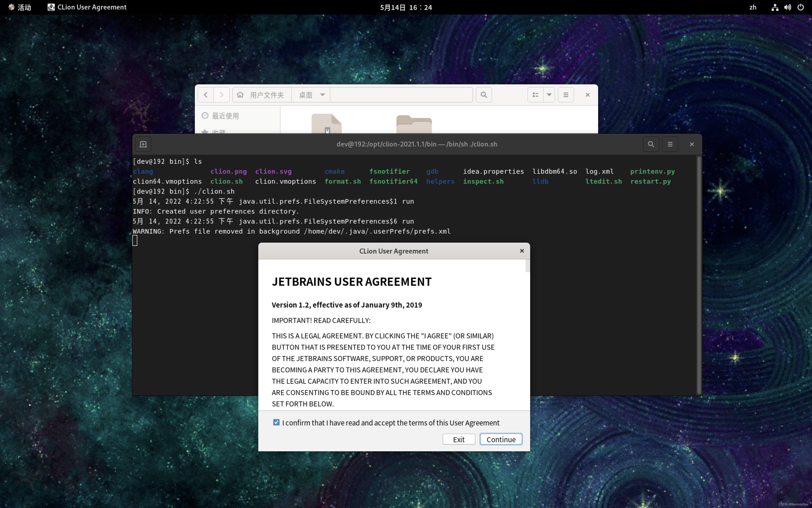Click the agreement text scrollbar thumb
The image size is (812, 508).
527,266
